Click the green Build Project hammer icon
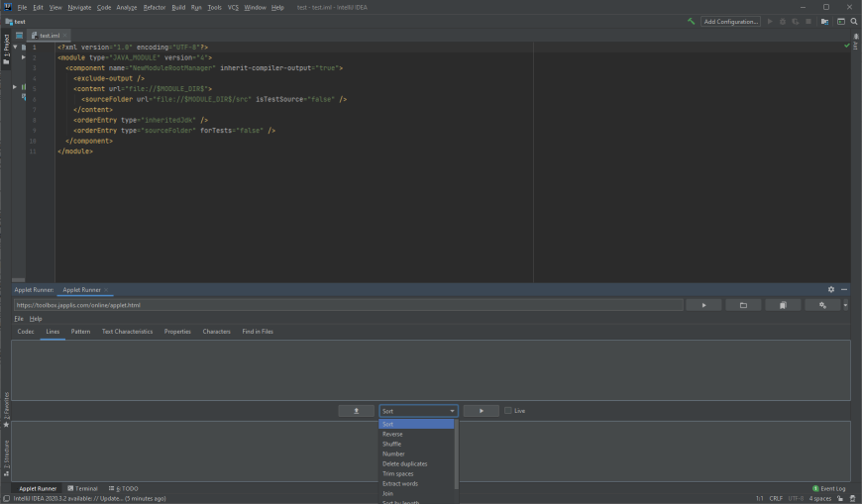The image size is (862, 504). click(x=691, y=22)
